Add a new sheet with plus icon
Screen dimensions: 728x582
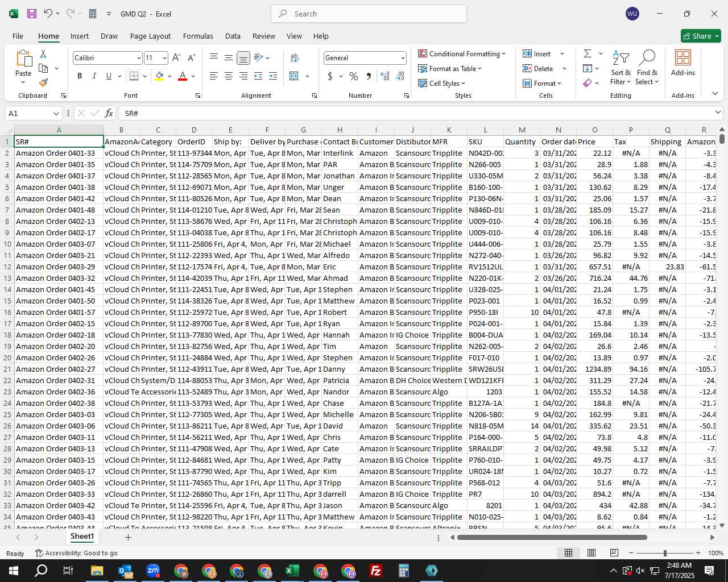coord(128,537)
